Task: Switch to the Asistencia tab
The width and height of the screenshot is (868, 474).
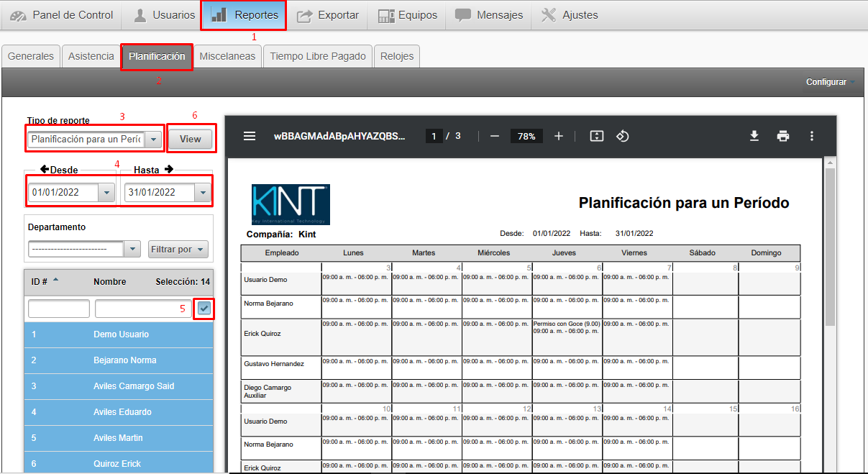Action: [x=91, y=56]
